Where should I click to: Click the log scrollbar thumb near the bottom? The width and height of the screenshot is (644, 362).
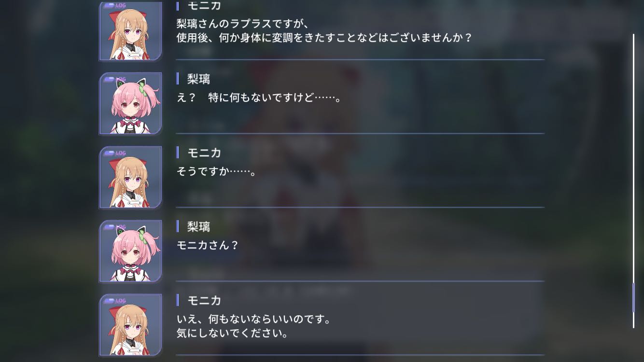pos(633,298)
